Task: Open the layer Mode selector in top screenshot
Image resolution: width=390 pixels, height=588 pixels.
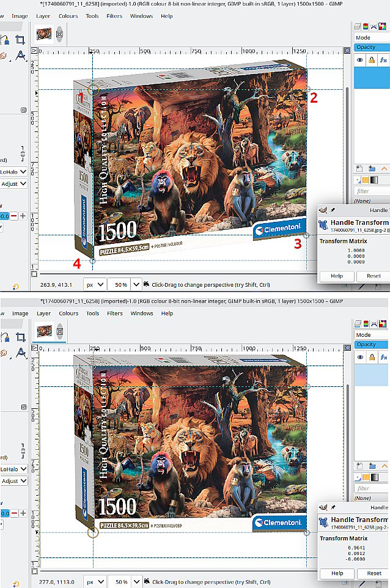Action: point(372,37)
